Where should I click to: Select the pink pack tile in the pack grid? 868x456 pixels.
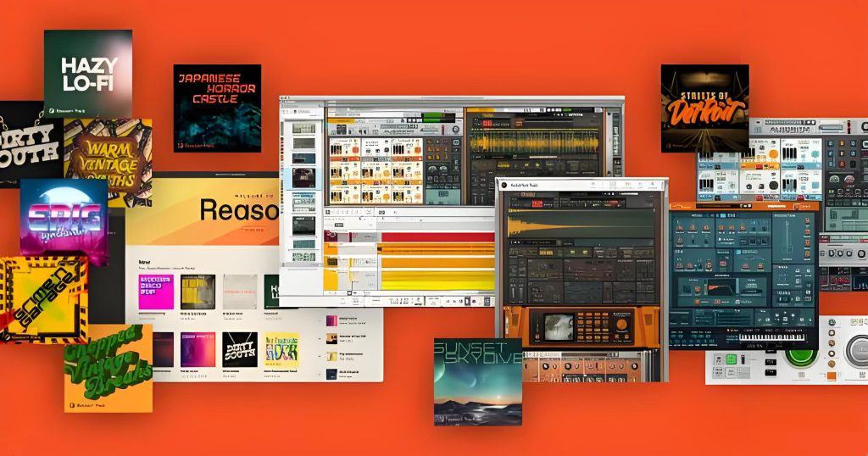[x=156, y=292]
